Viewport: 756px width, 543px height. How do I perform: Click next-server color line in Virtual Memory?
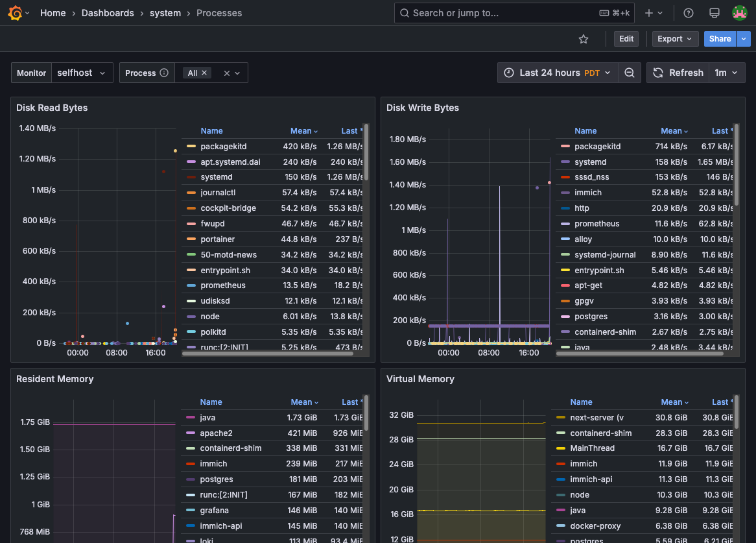click(x=561, y=418)
